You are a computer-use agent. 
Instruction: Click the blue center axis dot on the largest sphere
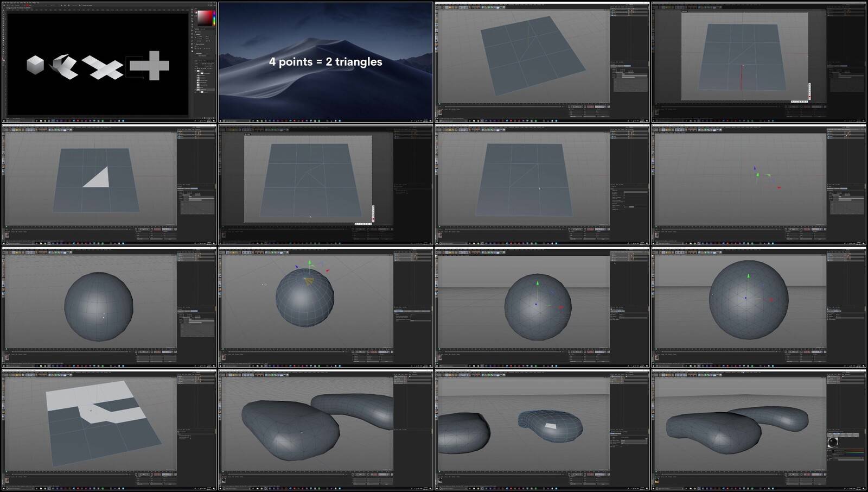[745, 298]
